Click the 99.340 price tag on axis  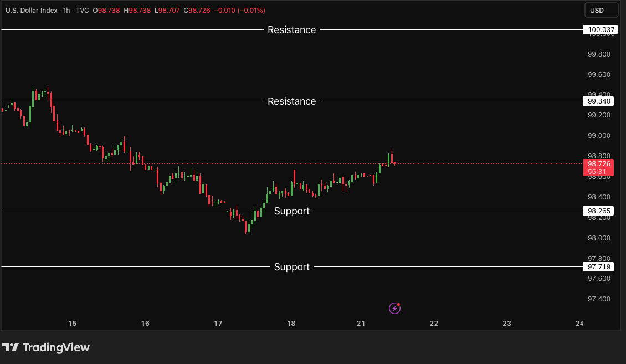599,101
